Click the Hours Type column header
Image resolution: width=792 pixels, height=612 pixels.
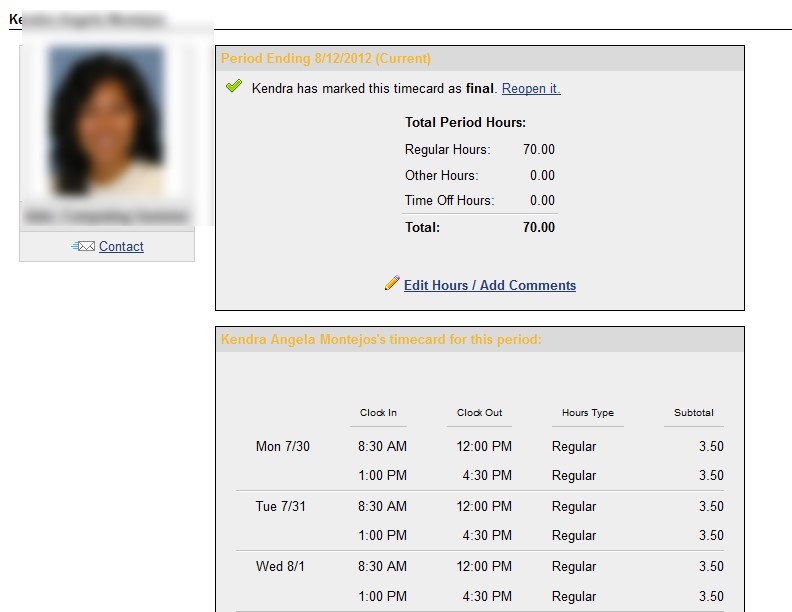pos(588,413)
